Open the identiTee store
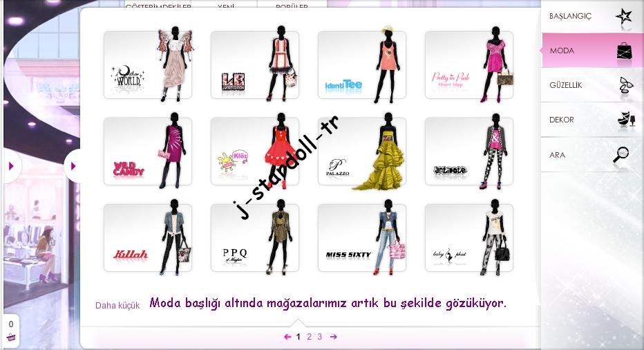 (x=362, y=65)
